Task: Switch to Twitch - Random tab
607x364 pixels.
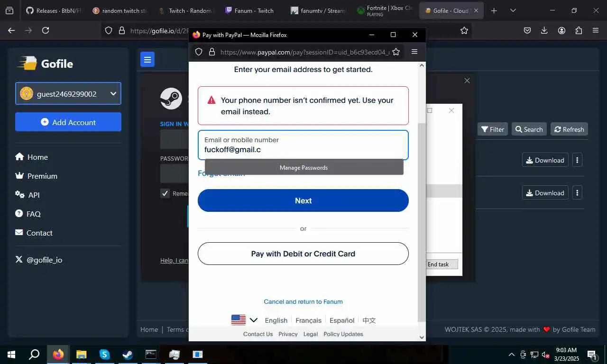Action: pyautogui.click(x=185, y=10)
